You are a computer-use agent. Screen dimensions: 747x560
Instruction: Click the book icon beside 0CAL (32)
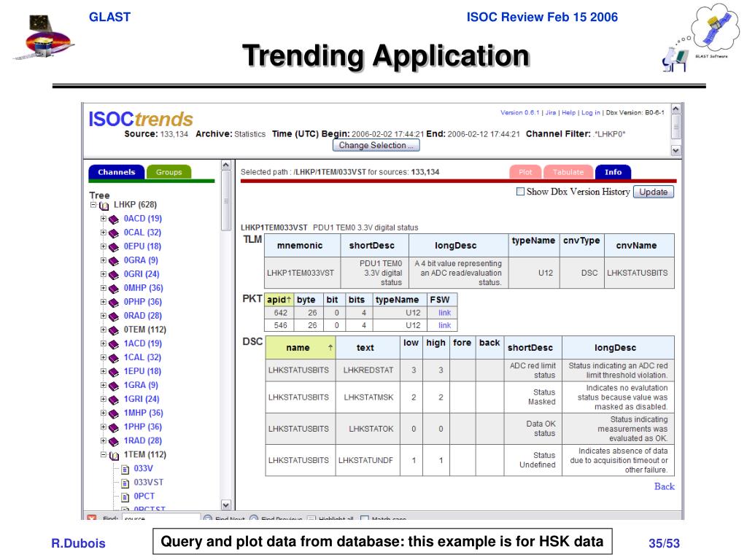tap(113, 233)
